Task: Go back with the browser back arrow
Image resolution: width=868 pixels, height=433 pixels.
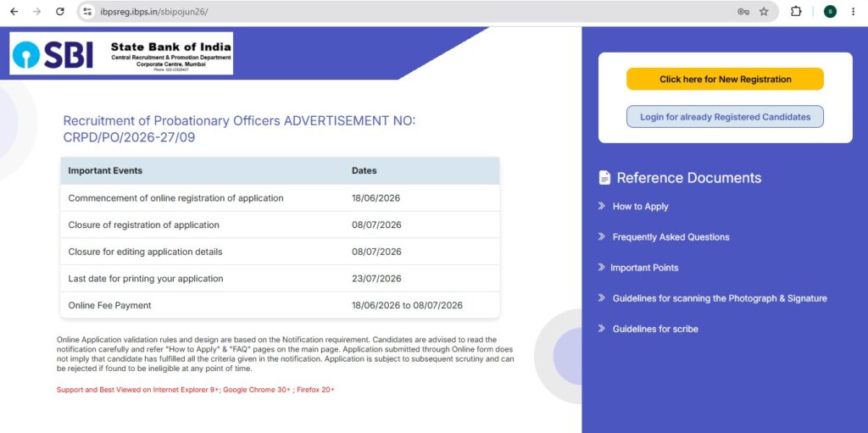Action: (14, 11)
